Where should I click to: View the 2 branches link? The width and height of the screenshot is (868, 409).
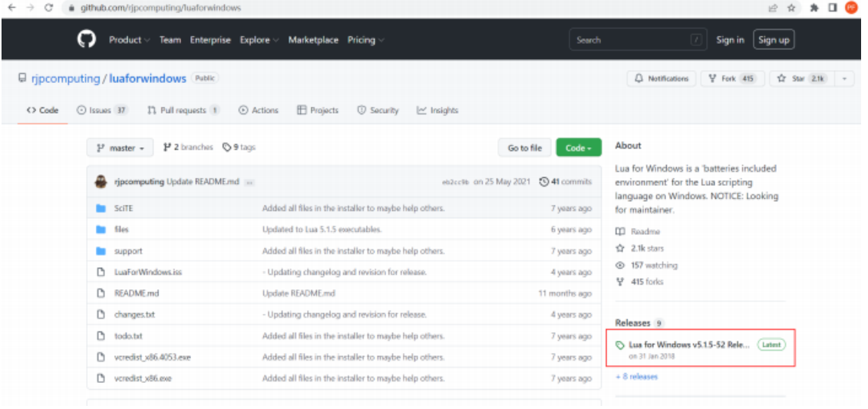pyautogui.click(x=188, y=147)
